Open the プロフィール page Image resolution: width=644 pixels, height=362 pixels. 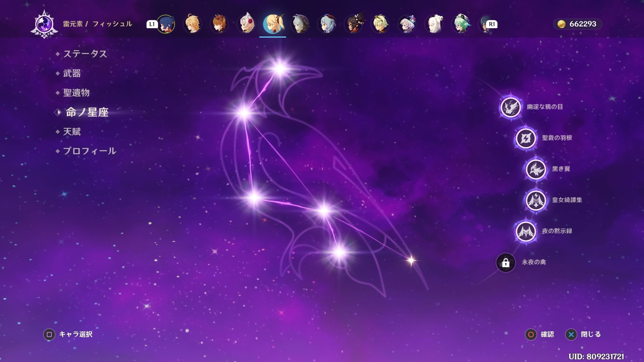point(89,151)
